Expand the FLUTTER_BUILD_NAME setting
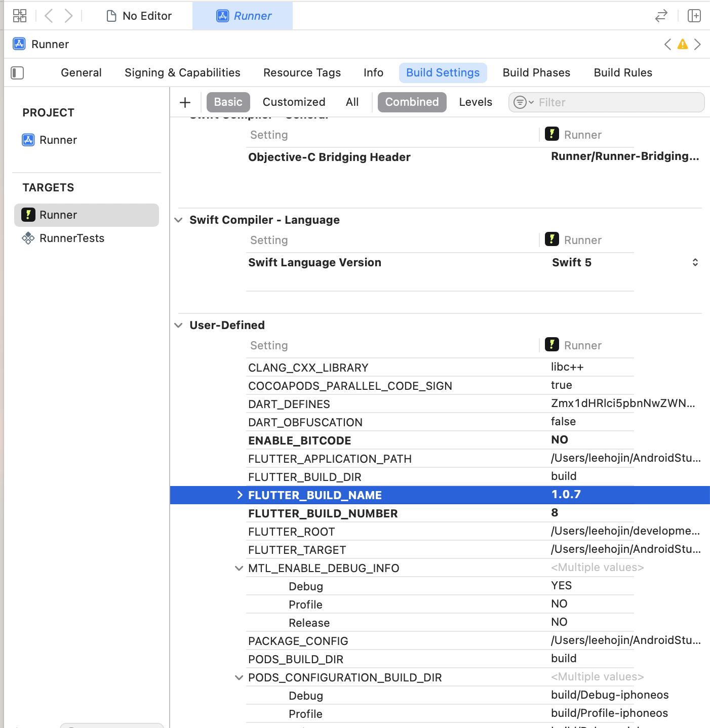710x728 pixels. (240, 495)
